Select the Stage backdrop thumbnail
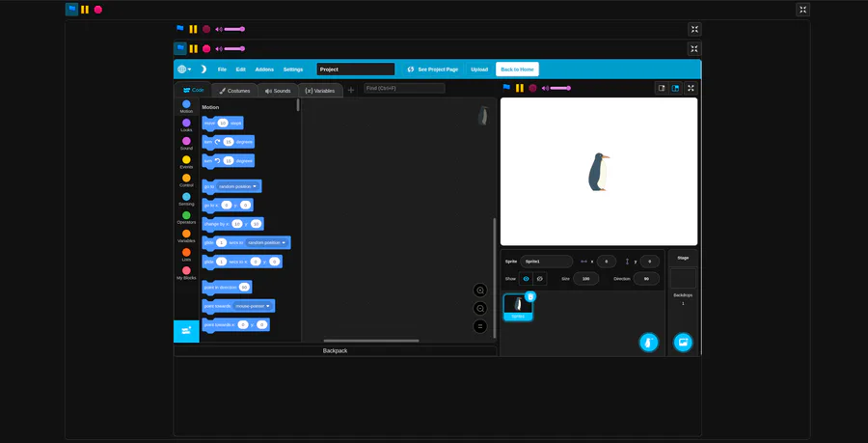This screenshot has height=443, width=868. tap(683, 279)
